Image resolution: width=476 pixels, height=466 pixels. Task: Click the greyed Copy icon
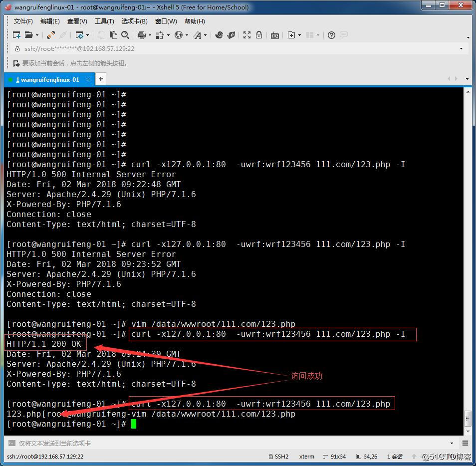(101, 35)
